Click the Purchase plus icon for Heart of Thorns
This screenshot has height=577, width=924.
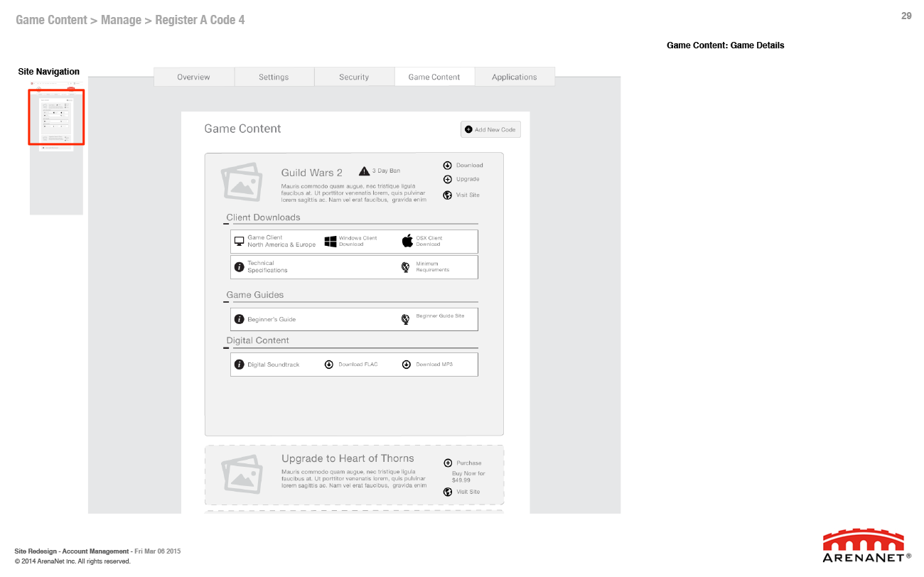pos(448,463)
